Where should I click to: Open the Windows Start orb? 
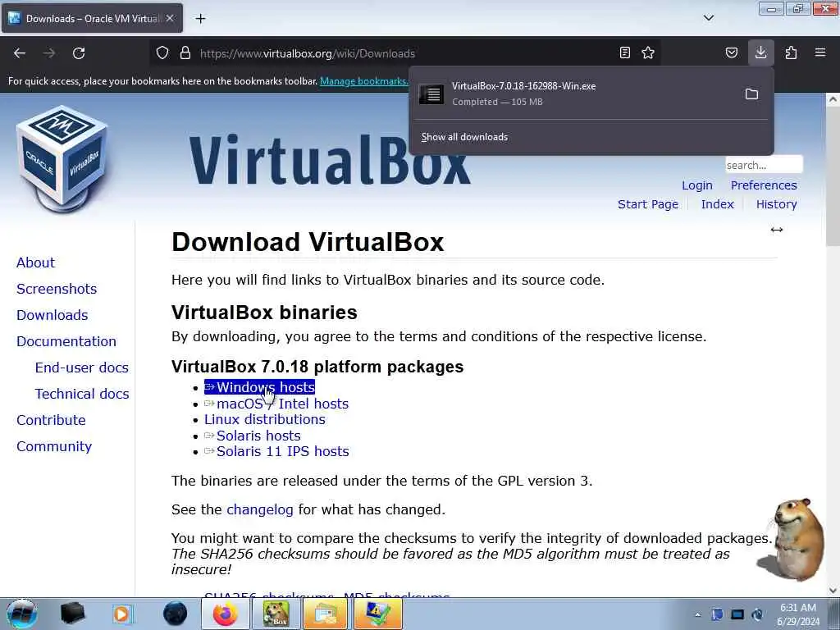pos(22,614)
